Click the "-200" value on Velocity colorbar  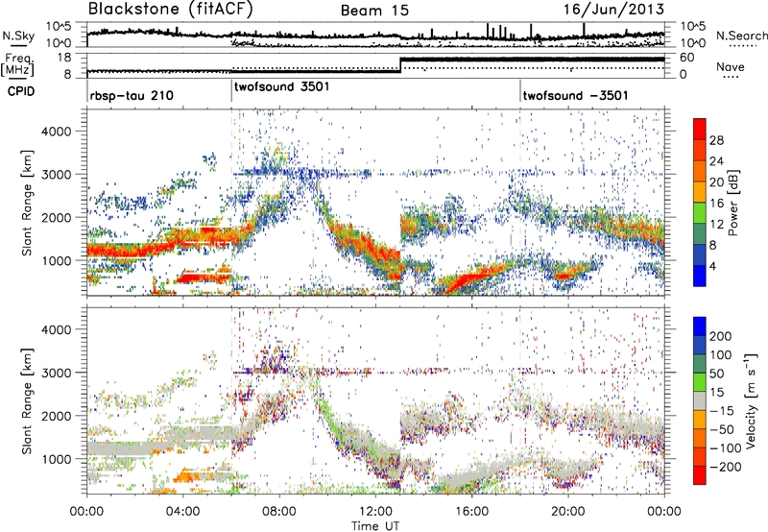(724, 467)
